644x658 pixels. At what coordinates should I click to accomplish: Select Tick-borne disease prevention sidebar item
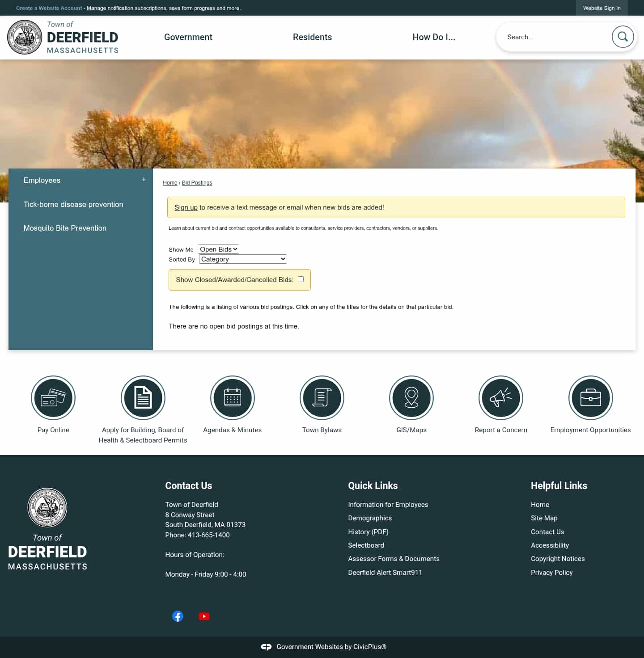[73, 204]
